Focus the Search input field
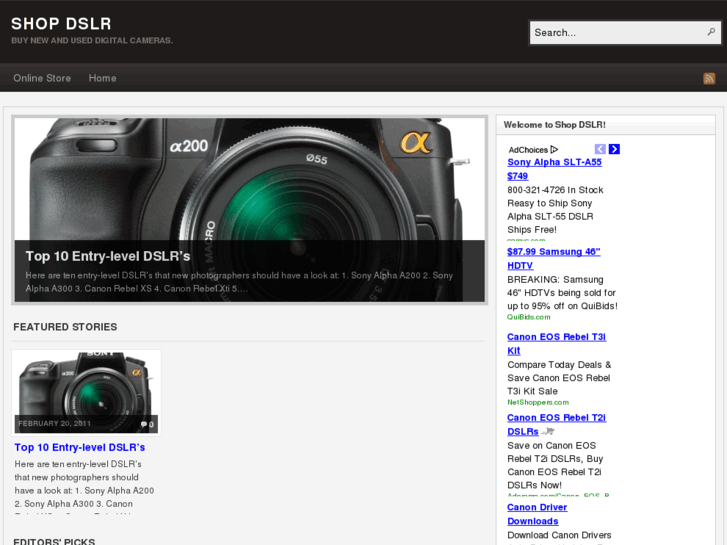The width and height of the screenshot is (727, 545). pos(625,32)
